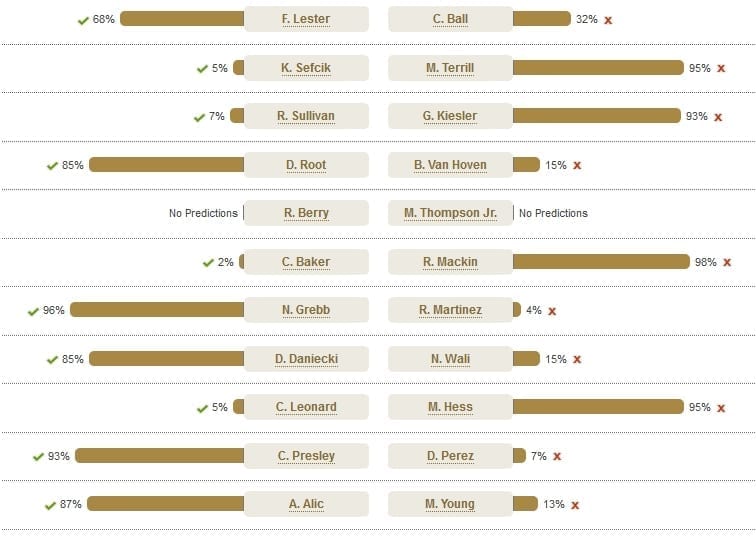
Task: Click the green checkmark beside C. Presley's 93%
Action: tap(38, 456)
